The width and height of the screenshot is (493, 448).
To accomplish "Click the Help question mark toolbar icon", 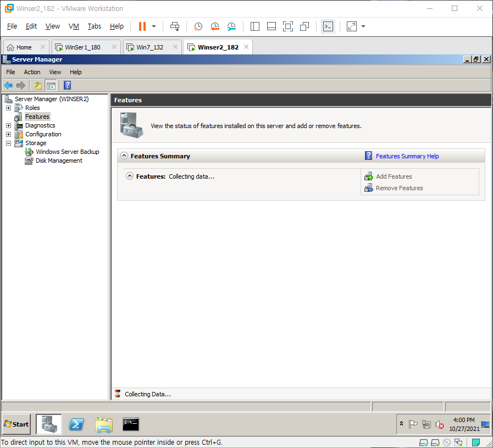I will (67, 85).
